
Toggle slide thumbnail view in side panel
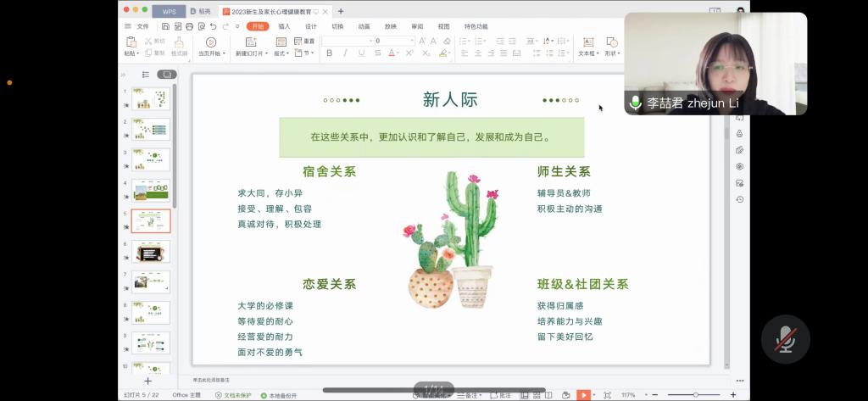[166, 75]
